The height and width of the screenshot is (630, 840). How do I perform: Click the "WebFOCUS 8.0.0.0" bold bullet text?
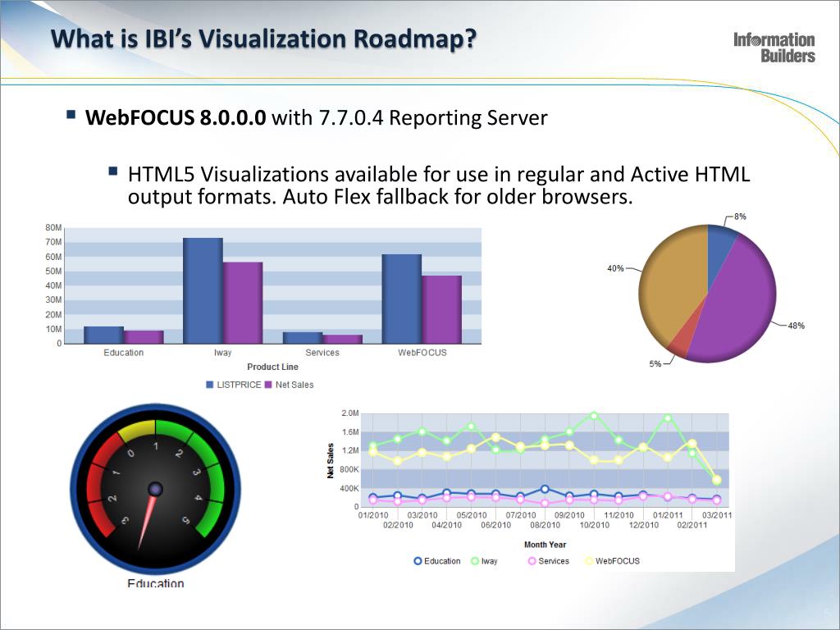[176, 117]
